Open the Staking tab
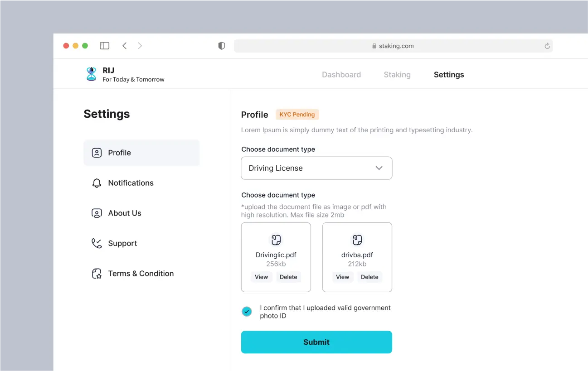Viewport: 588px width, 371px height. [397, 75]
